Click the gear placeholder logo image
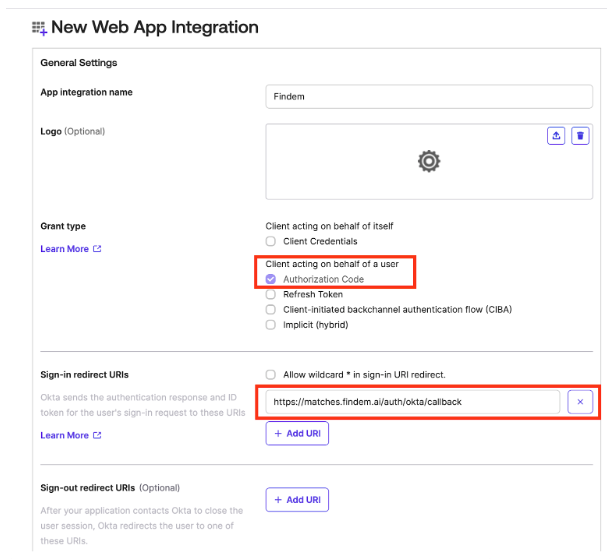The height and width of the screenshot is (559, 607). pyautogui.click(x=429, y=161)
